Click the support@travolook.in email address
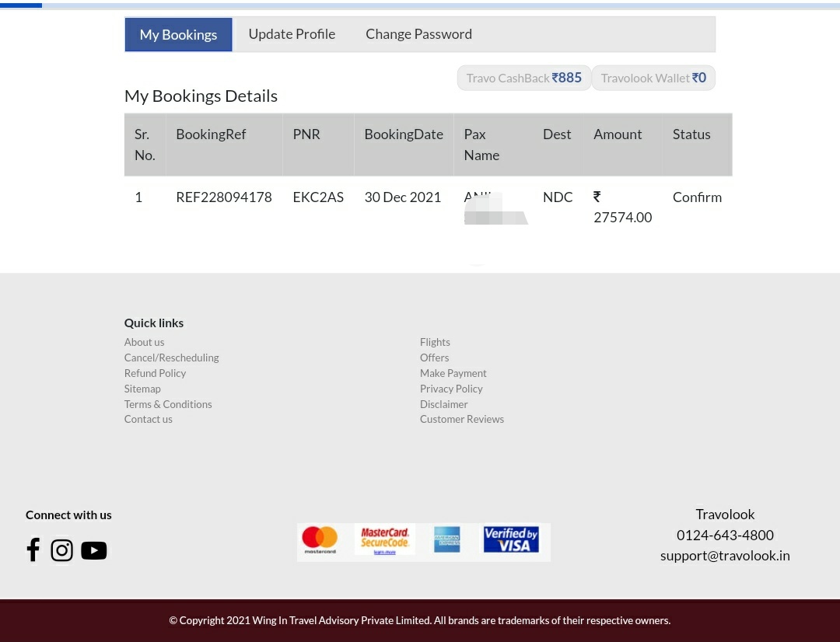Image resolution: width=840 pixels, height=642 pixels. 725,556
